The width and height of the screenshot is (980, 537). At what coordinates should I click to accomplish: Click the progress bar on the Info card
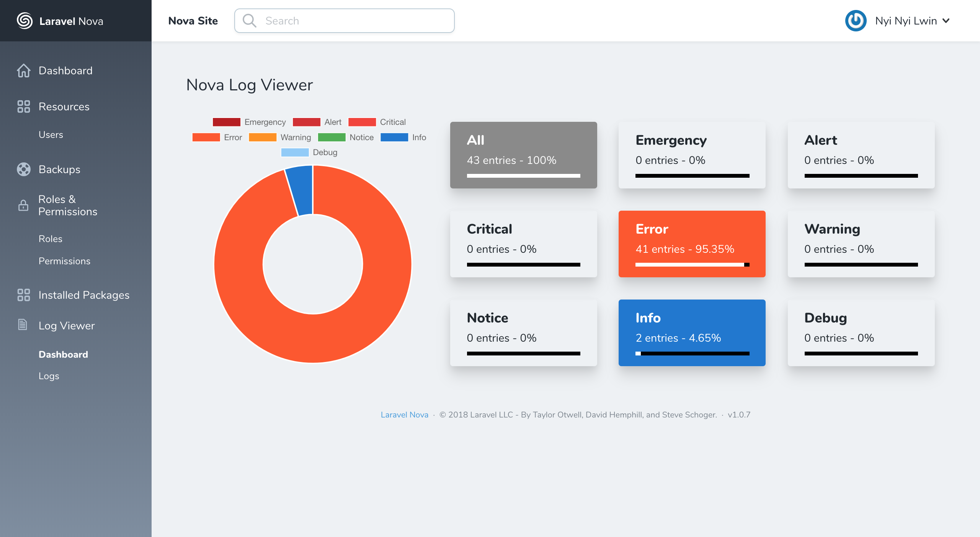coord(692,354)
